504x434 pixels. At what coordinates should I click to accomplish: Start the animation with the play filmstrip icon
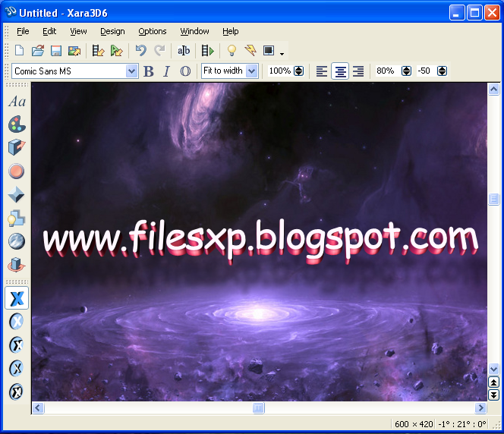(x=208, y=50)
